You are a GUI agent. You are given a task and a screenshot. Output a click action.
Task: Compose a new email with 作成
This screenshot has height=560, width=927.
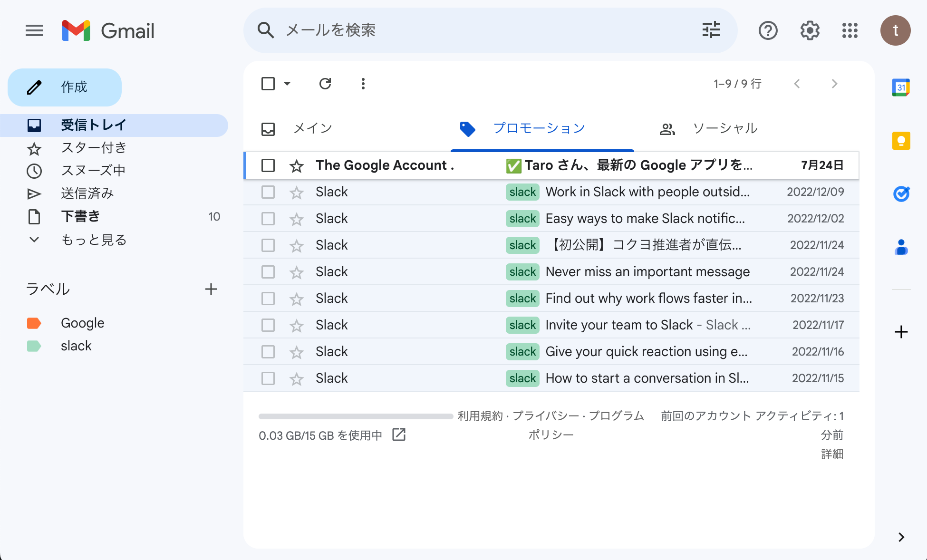click(65, 87)
